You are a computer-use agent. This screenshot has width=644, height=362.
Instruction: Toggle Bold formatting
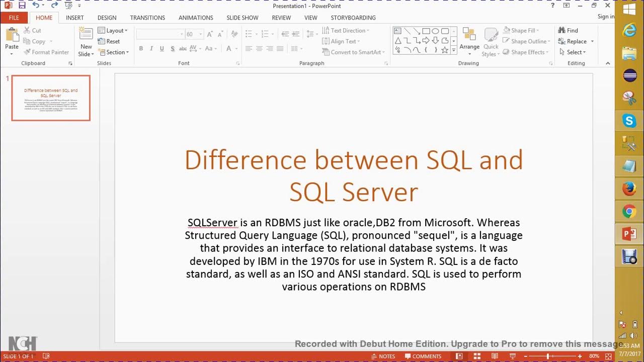(141, 49)
